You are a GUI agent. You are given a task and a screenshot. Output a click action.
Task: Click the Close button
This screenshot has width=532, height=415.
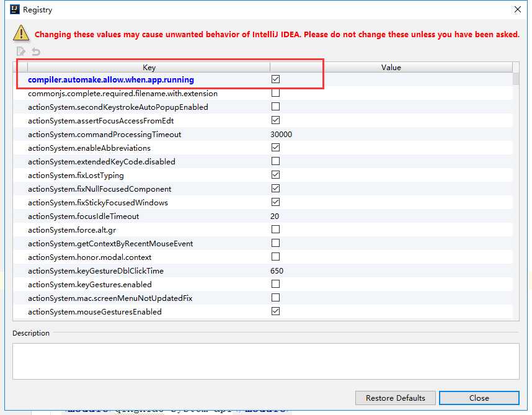[x=479, y=398]
